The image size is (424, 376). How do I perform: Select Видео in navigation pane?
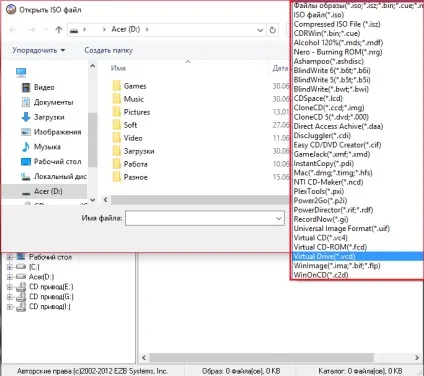click(44, 87)
